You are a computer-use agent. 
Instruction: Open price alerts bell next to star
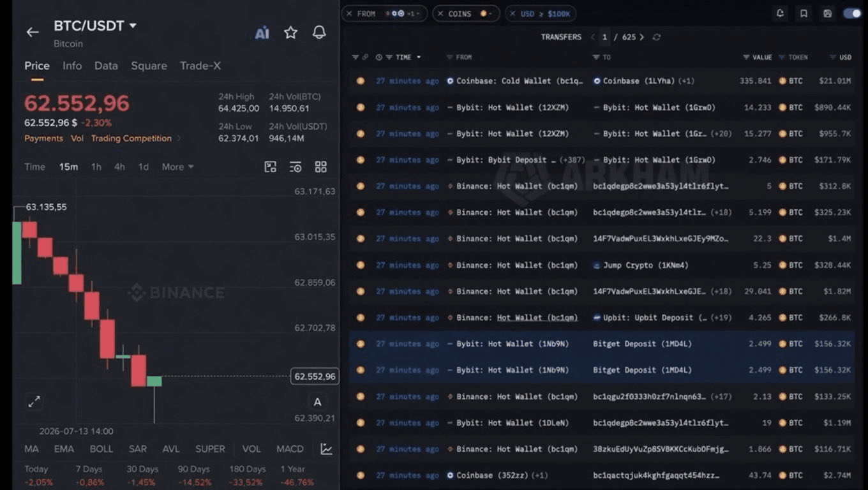[x=319, y=33]
